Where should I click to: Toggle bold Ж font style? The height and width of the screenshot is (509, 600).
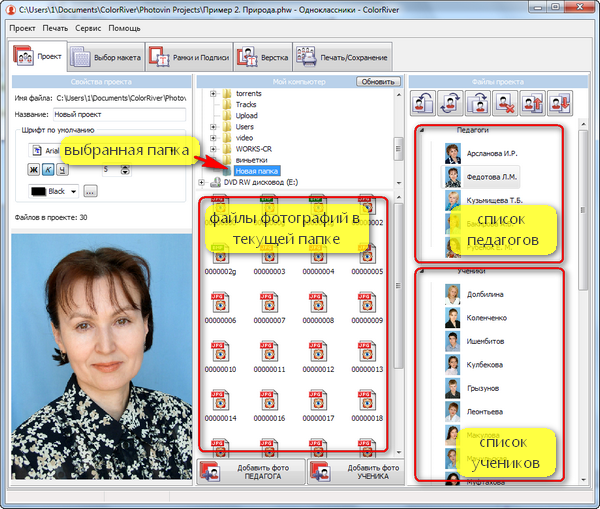click(x=33, y=170)
